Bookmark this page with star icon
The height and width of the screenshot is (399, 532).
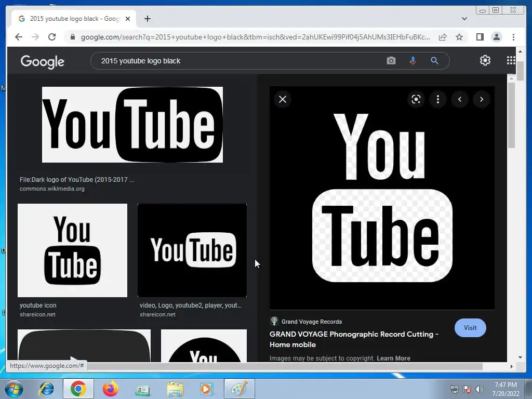point(459,37)
